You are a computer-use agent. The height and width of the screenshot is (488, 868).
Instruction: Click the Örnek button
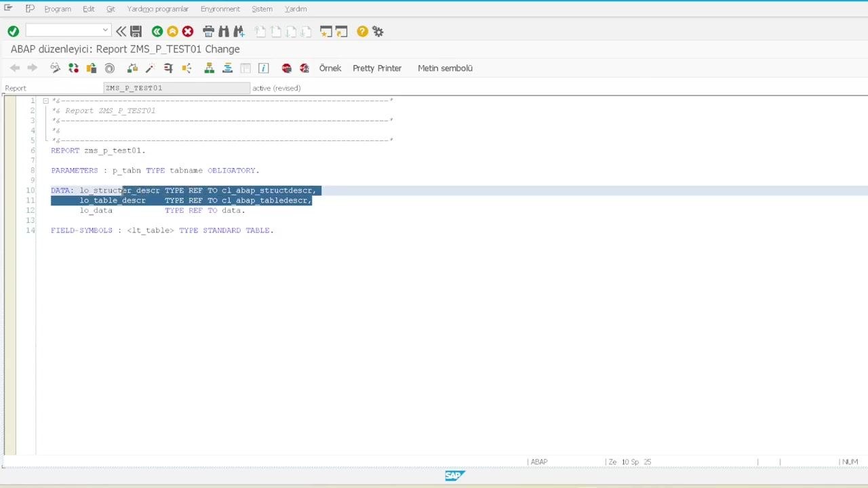[x=330, y=68]
